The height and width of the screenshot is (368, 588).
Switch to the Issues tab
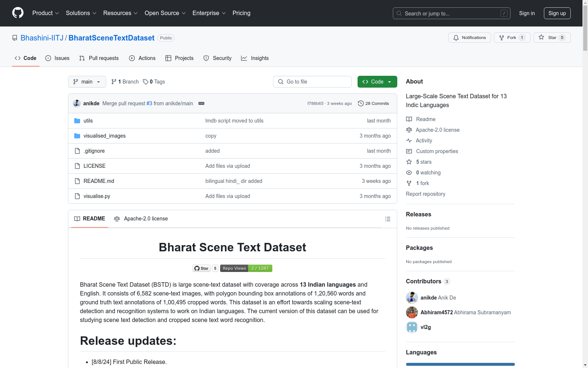click(57, 58)
